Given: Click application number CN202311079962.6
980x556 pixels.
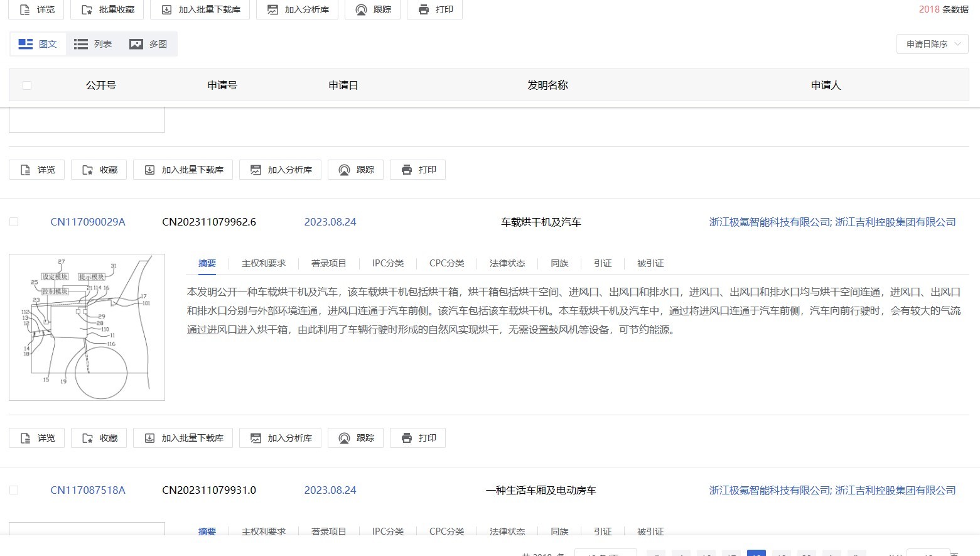Looking at the screenshot, I should pos(209,222).
